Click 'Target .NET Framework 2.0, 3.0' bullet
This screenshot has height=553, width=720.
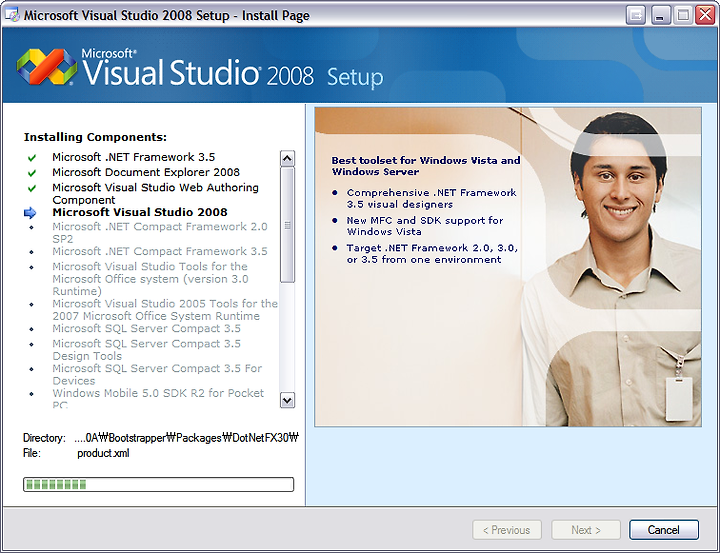(432, 254)
